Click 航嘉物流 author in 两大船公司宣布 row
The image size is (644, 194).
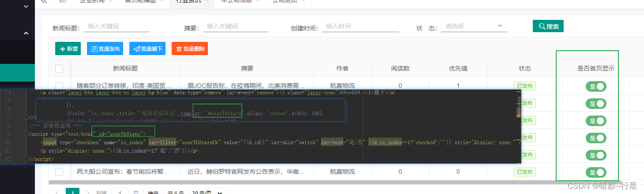pos(343,172)
